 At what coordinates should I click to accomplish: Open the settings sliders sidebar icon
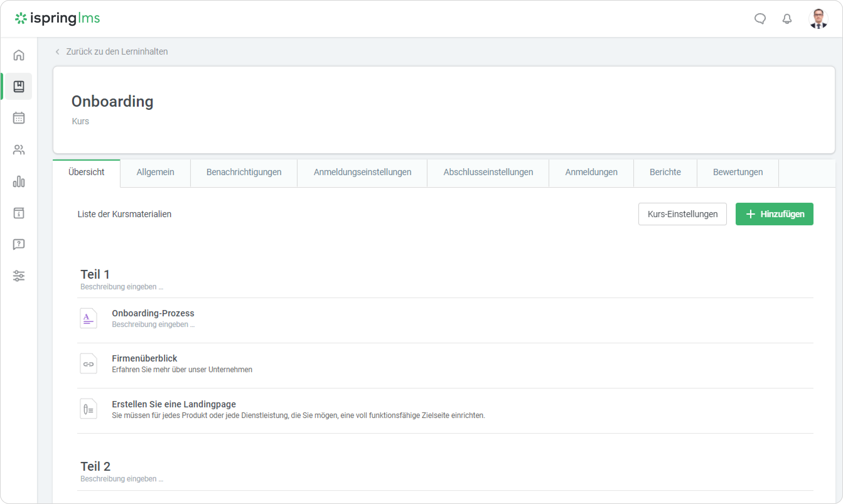pos(19,276)
